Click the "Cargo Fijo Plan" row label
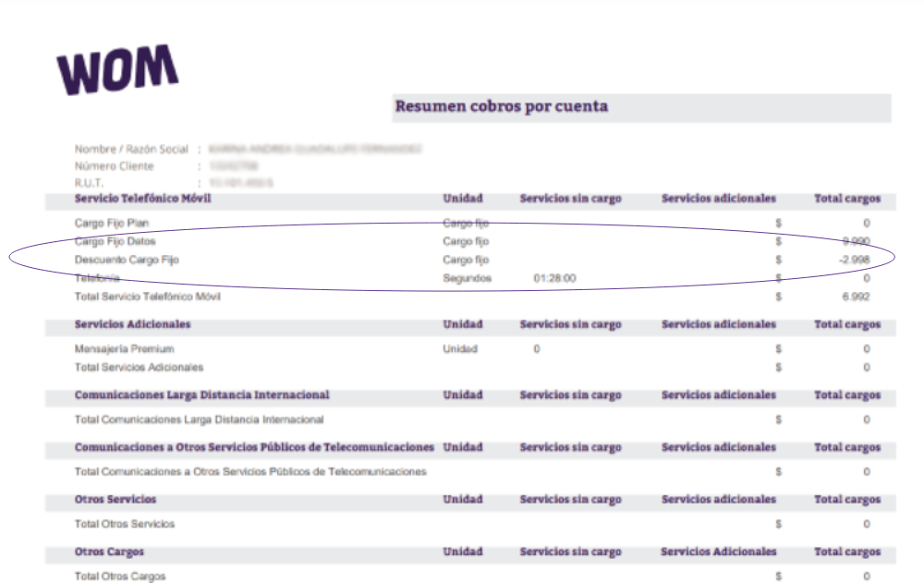 click(x=111, y=224)
